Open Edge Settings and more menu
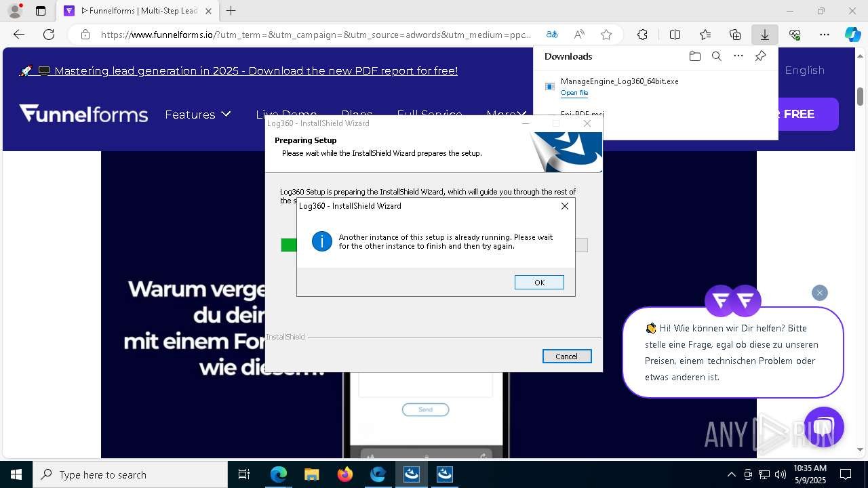Image resolution: width=868 pixels, height=488 pixels. 825,35
